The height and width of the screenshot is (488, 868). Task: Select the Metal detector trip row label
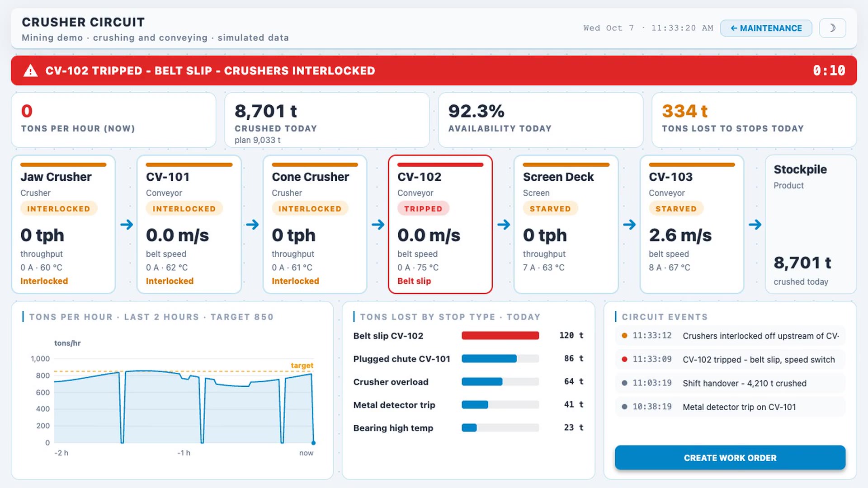(394, 405)
